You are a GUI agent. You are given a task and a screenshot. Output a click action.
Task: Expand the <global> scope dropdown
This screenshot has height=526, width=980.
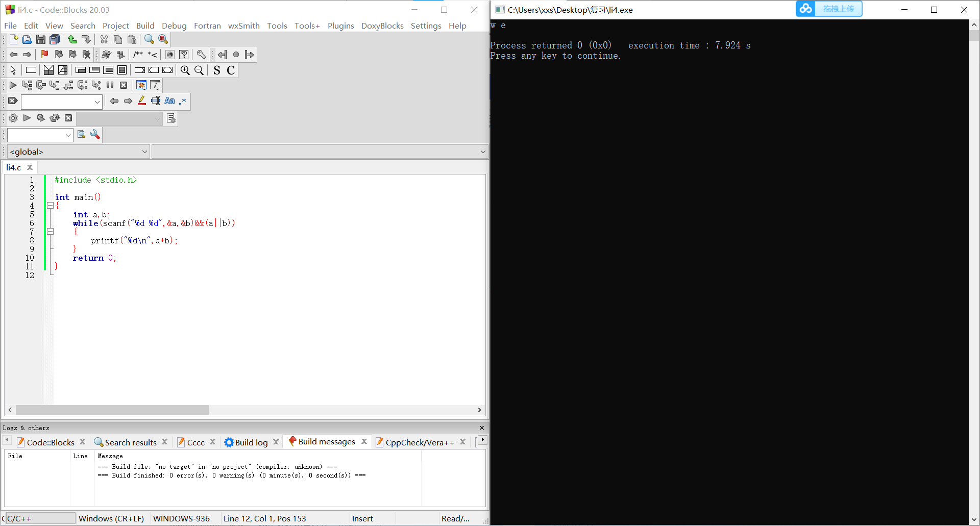pyautogui.click(x=144, y=152)
